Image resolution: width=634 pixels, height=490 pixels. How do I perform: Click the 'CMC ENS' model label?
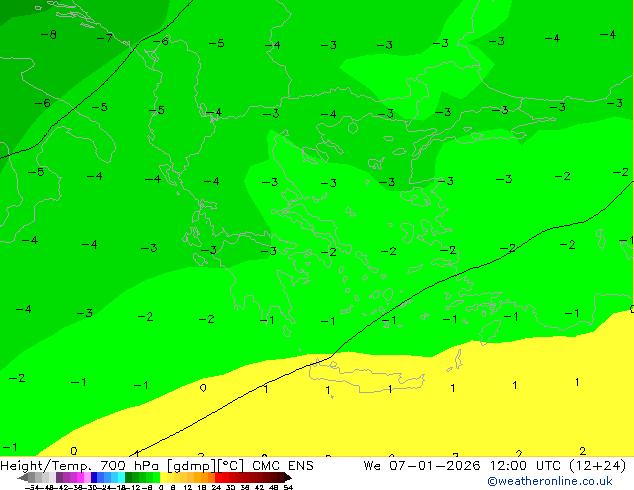coord(283,466)
